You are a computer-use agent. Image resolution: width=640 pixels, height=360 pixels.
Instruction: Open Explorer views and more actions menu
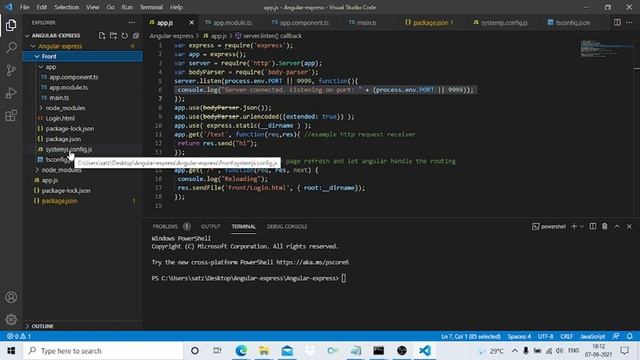[131, 22]
